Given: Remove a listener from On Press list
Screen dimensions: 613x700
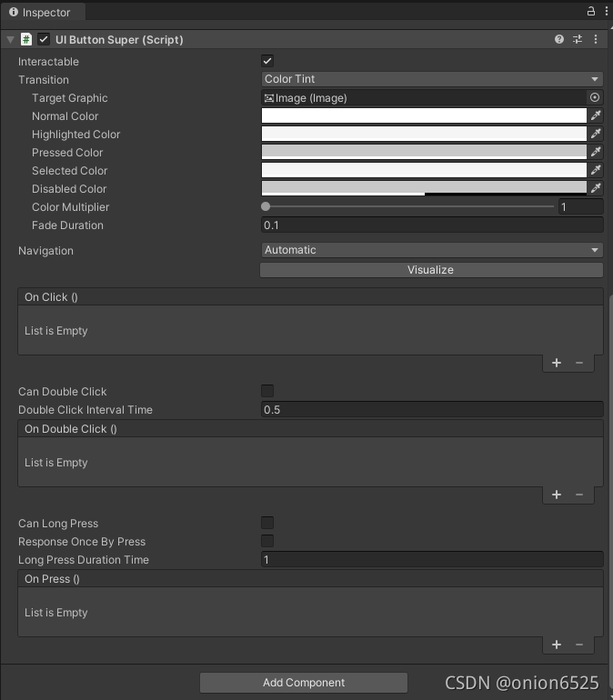Looking at the screenshot, I should 579,645.
